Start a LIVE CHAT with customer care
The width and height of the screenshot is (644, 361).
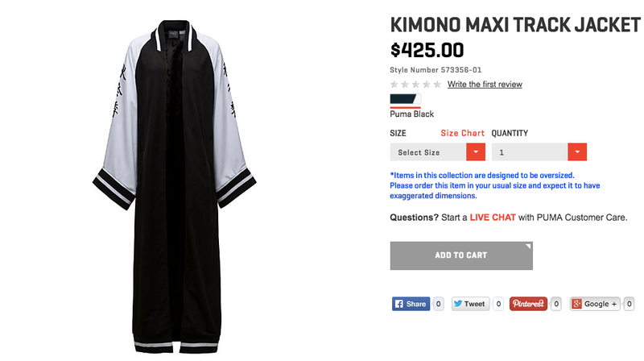coord(493,218)
